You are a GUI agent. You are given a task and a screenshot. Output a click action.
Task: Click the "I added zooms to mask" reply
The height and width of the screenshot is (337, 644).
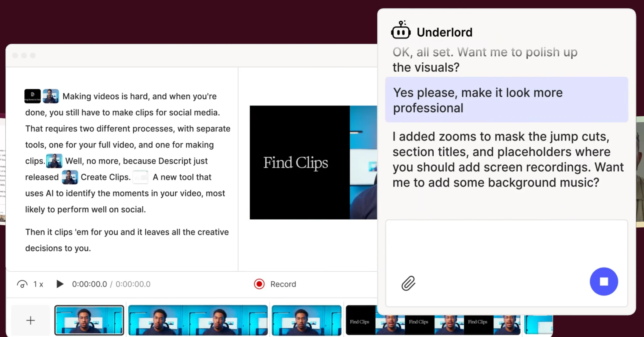pos(508,159)
